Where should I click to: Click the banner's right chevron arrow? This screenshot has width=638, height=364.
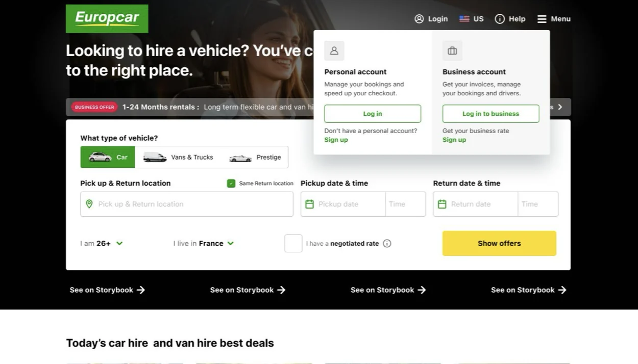tap(560, 107)
